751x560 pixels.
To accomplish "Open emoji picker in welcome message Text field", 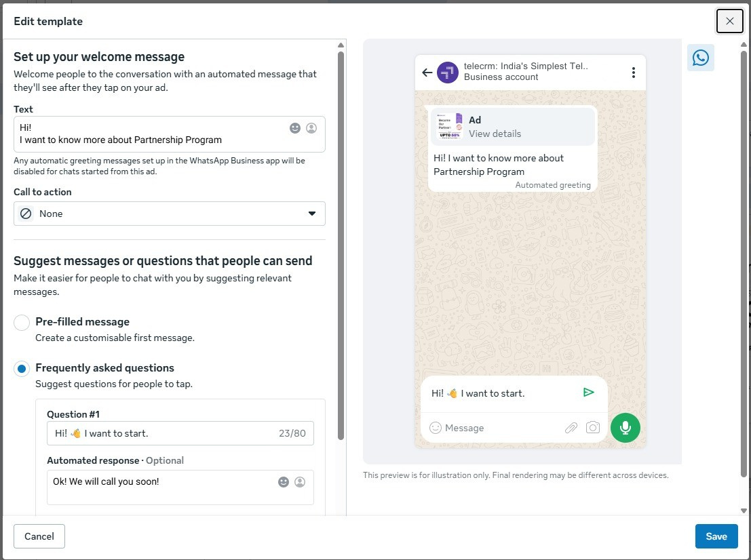I will point(294,127).
